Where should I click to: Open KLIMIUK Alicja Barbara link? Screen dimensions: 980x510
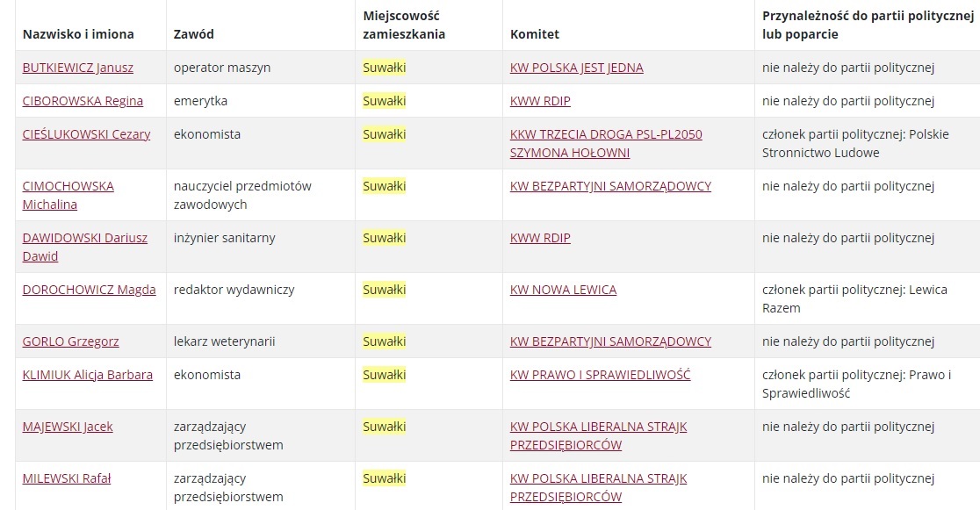88,374
